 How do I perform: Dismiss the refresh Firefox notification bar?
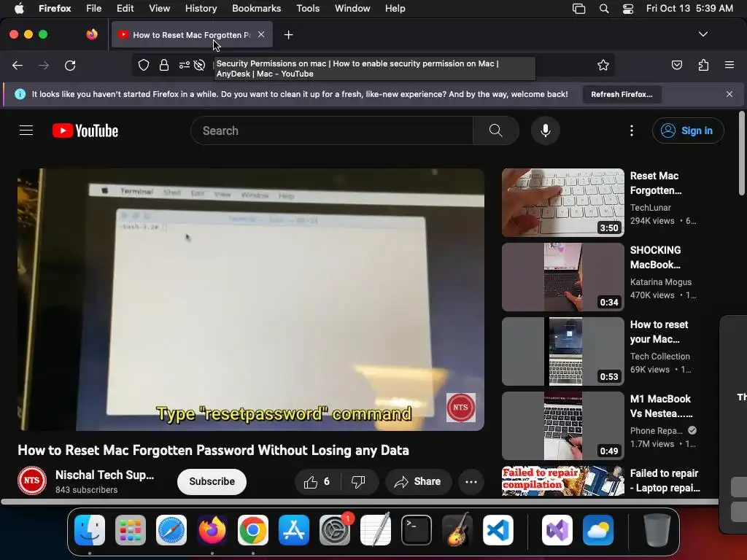click(729, 94)
